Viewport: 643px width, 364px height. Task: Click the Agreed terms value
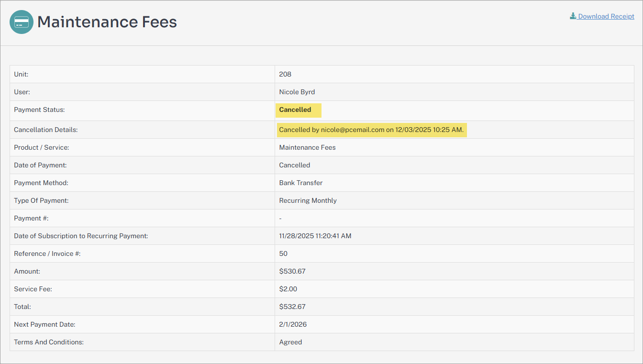(x=290, y=342)
